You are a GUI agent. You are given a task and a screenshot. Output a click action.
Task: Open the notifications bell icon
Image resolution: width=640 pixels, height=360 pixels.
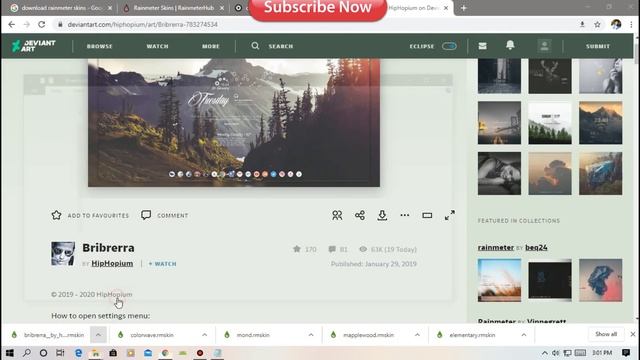[x=510, y=45]
